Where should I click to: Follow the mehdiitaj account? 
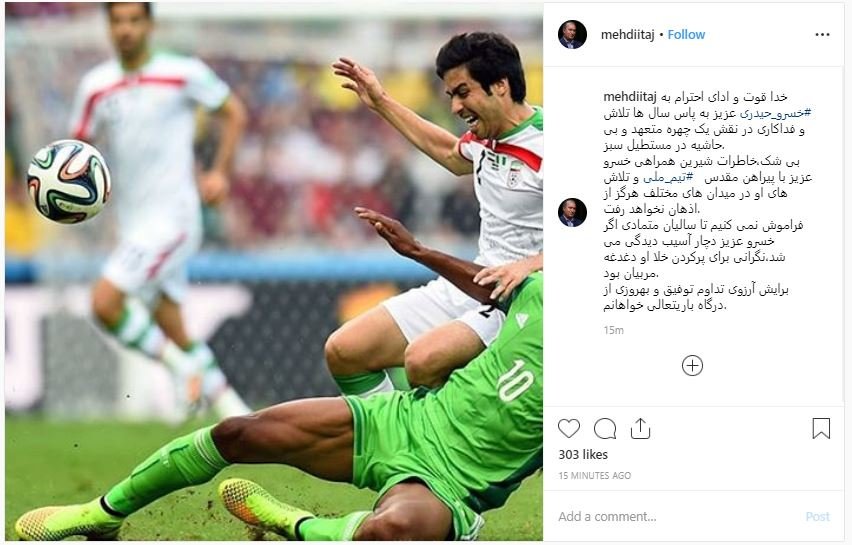pos(686,35)
